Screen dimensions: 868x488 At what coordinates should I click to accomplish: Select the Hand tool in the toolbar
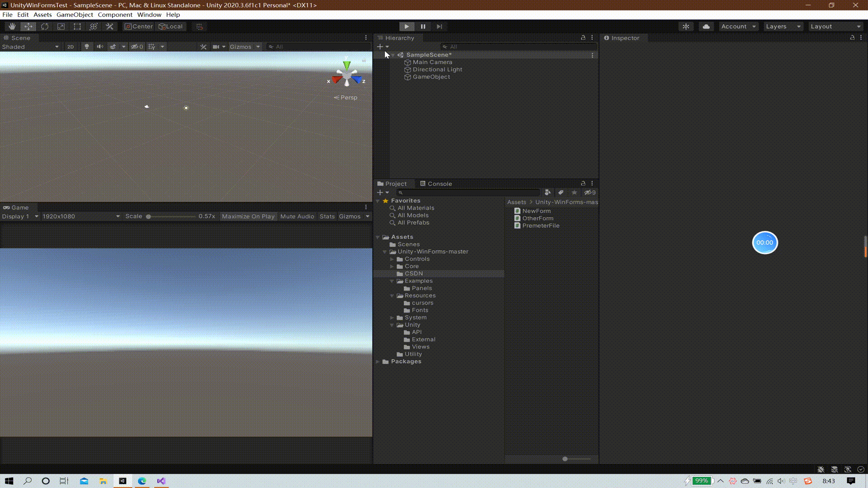pos(12,26)
